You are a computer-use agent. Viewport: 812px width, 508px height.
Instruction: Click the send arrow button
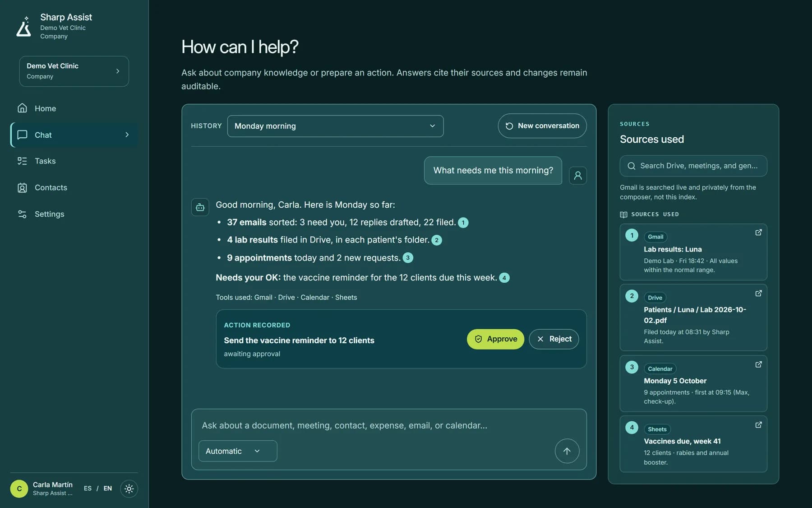[x=567, y=451]
